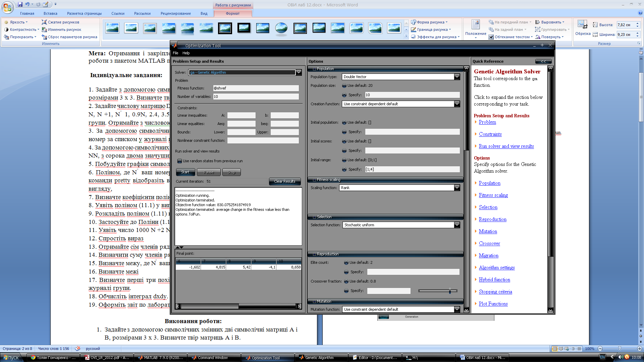Image resolution: width=644 pixels, height=362 pixels.
Task: Open the Constraints quick reference link
Action: coord(490,134)
